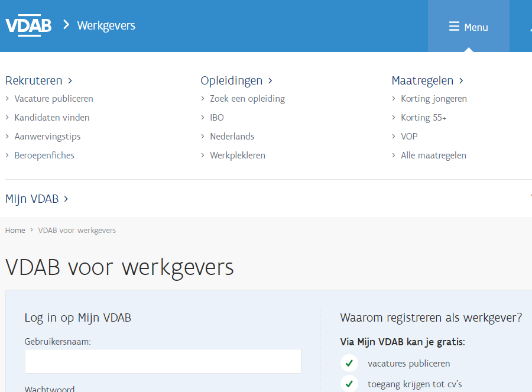Click 'Via Mijn VDAB kan je gratis:' text
The image size is (532, 392).
point(403,342)
